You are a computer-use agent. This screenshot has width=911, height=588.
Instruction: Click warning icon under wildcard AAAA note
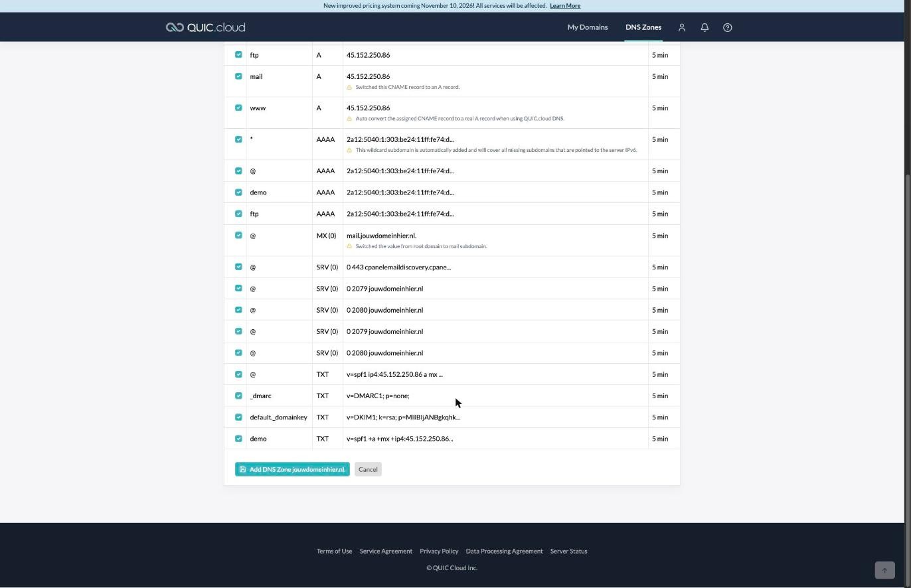click(x=349, y=150)
